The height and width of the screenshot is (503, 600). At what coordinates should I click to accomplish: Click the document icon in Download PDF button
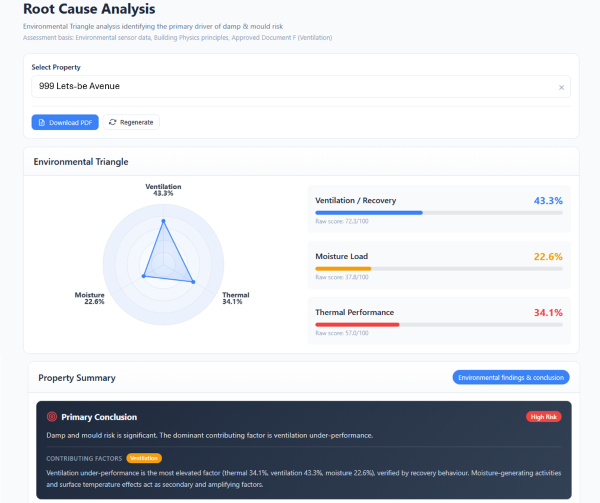click(x=42, y=122)
